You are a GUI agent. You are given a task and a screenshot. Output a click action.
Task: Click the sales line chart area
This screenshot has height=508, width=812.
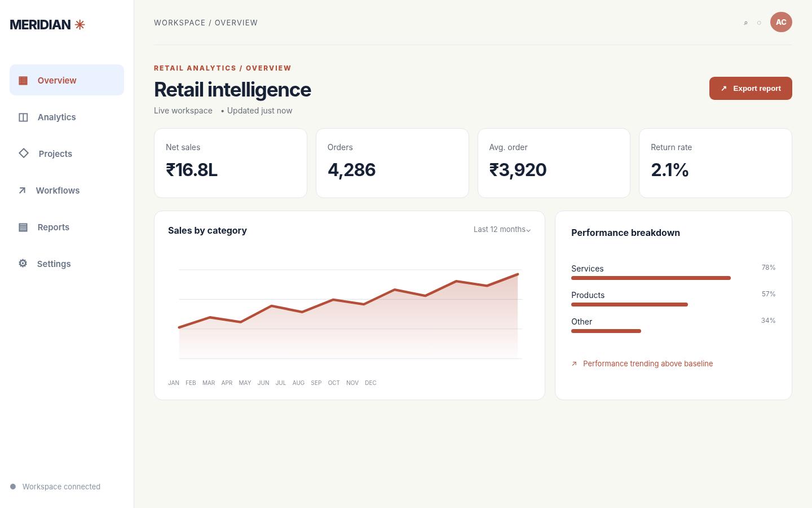(350, 314)
